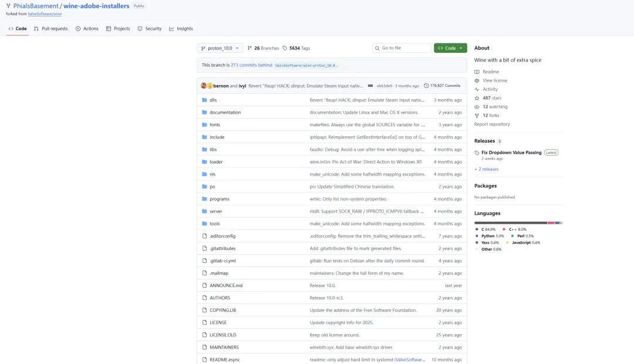Click the documentation folder icon

click(x=204, y=113)
